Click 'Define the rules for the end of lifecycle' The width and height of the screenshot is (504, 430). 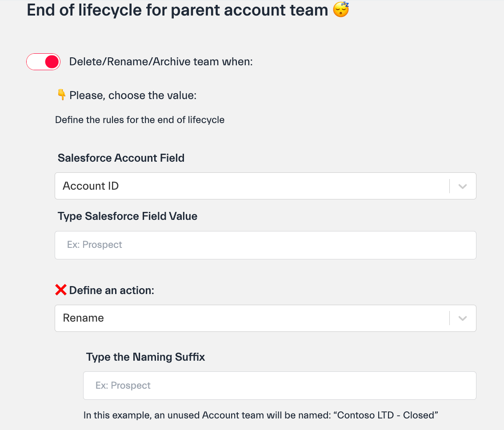140,120
